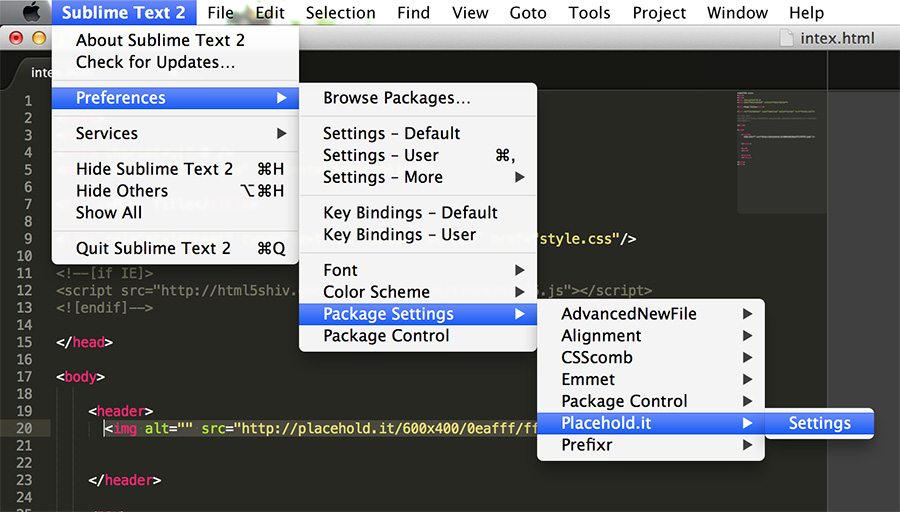Viewport: 900px width, 512px height.
Task: Expand Emmet package settings
Action: pos(651,379)
